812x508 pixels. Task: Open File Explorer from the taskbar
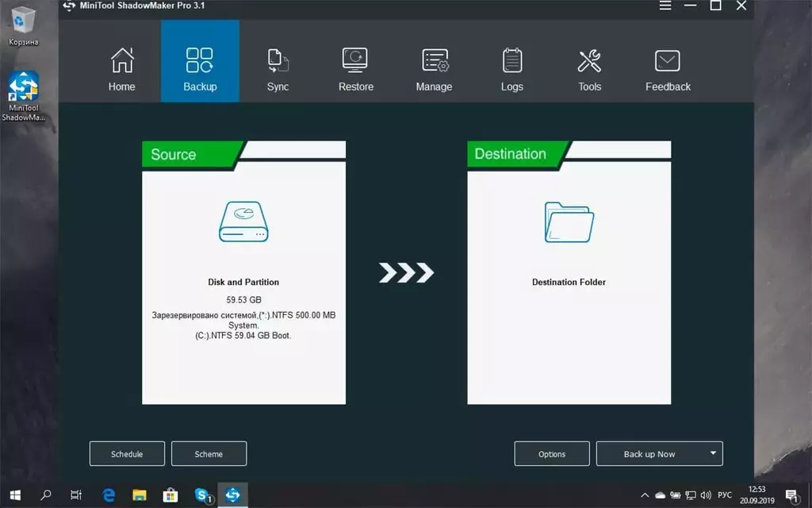click(140, 495)
